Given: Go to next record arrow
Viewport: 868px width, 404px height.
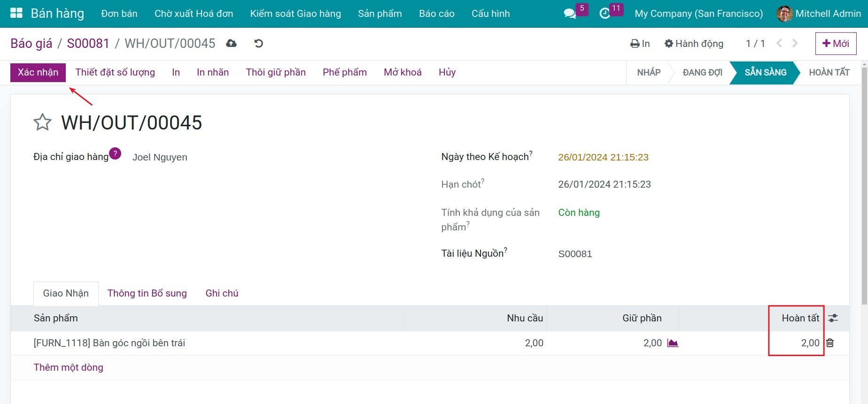Looking at the screenshot, I should (795, 43).
